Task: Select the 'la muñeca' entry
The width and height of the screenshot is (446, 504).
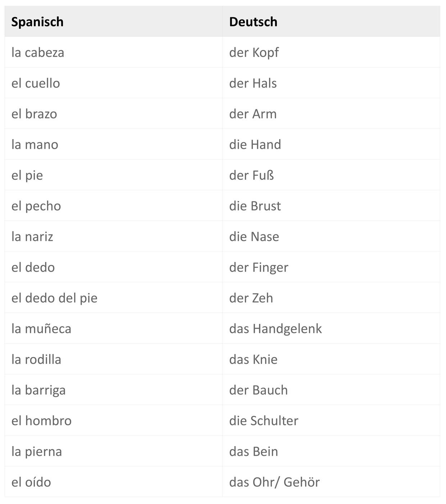Action: (x=41, y=329)
